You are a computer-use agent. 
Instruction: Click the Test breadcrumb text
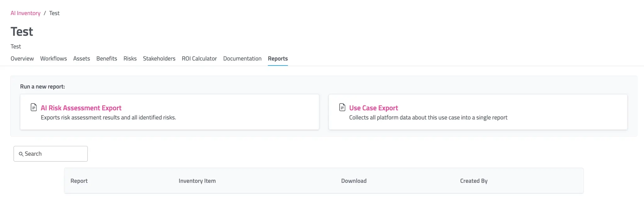54,13
